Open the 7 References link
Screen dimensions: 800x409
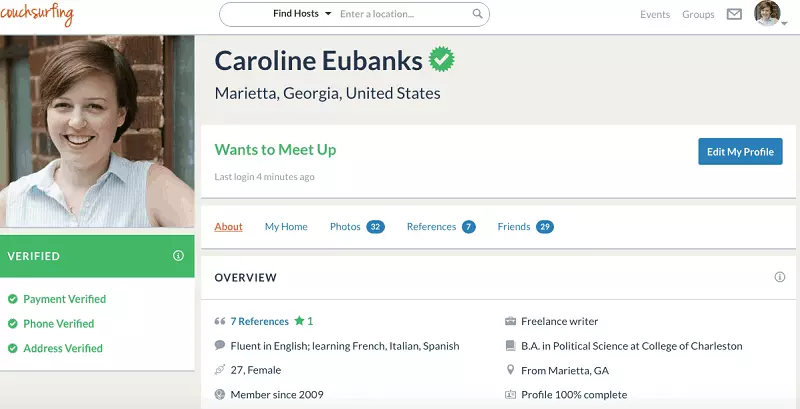tap(260, 321)
